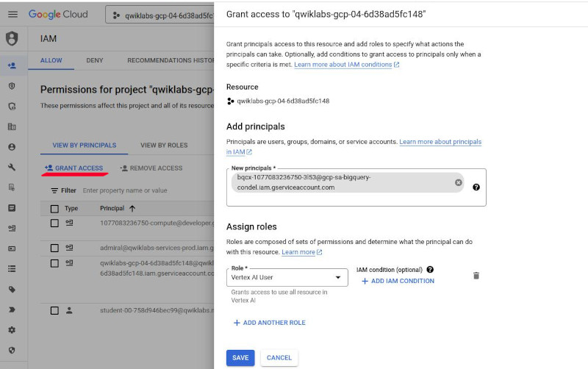This screenshot has height=369, width=588.
Task: Open the RECOMMENDATIONS HISTORY tab
Action: coord(171,60)
